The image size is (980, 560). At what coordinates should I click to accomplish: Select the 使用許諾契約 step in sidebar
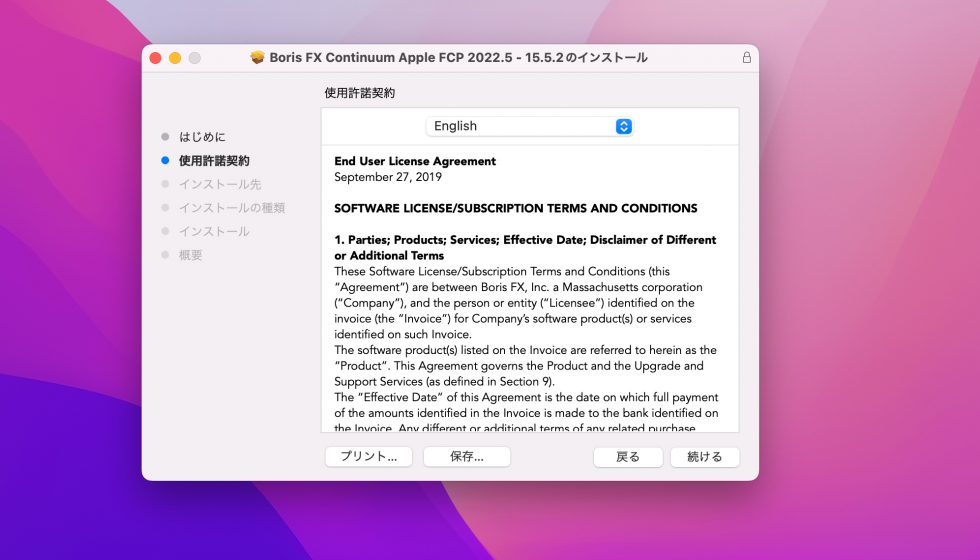214,161
